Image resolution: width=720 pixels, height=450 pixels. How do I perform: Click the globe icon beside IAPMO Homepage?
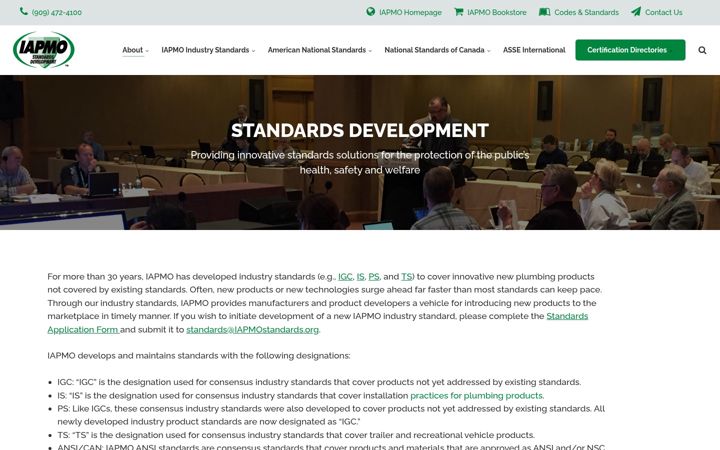(371, 12)
